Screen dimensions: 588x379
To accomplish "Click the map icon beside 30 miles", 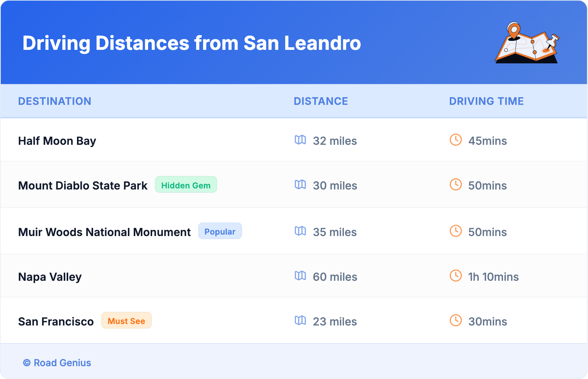I will pyautogui.click(x=300, y=185).
